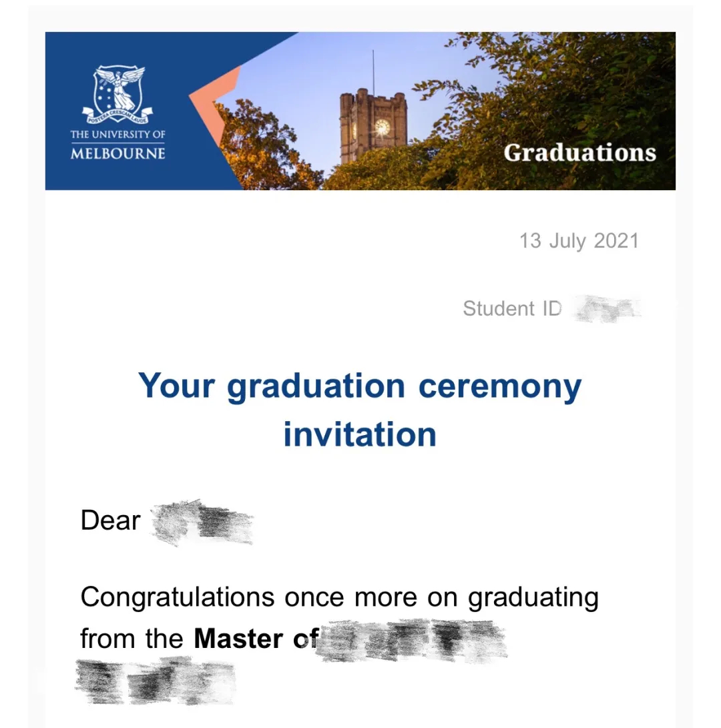Click the bold 'Master of' text
Viewport: 721px width, 728px height.
pyautogui.click(x=256, y=639)
